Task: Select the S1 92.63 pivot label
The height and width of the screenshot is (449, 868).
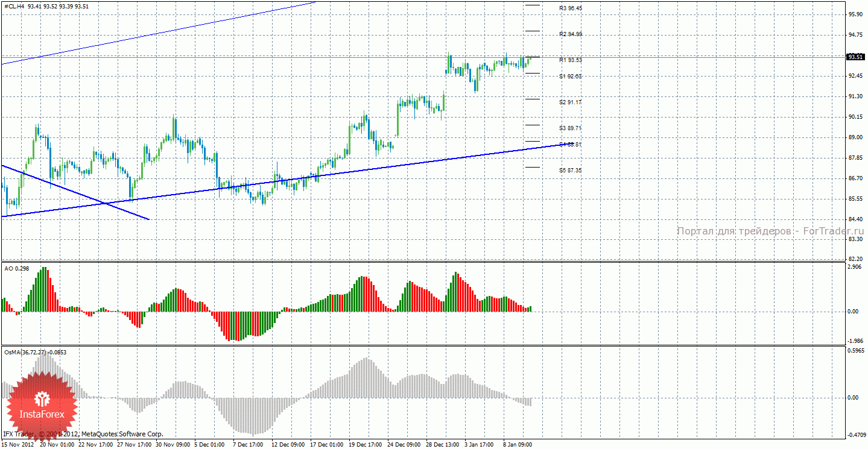Action: 571,77
